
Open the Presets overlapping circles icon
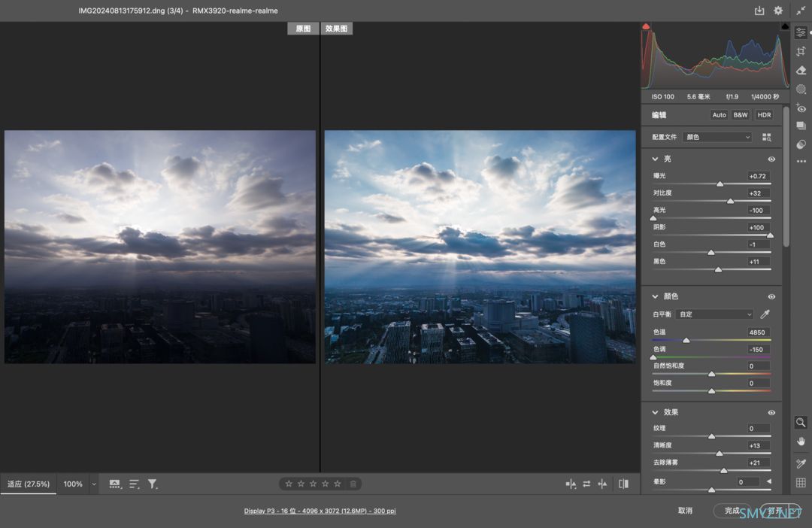[801, 144]
